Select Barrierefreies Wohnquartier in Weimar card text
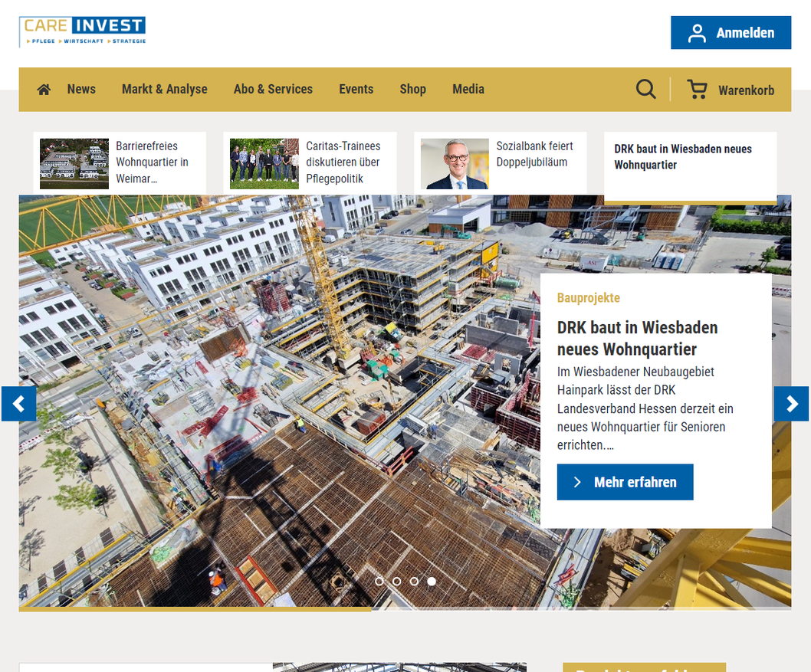This screenshot has width=811, height=672. [x=153, y=162]
